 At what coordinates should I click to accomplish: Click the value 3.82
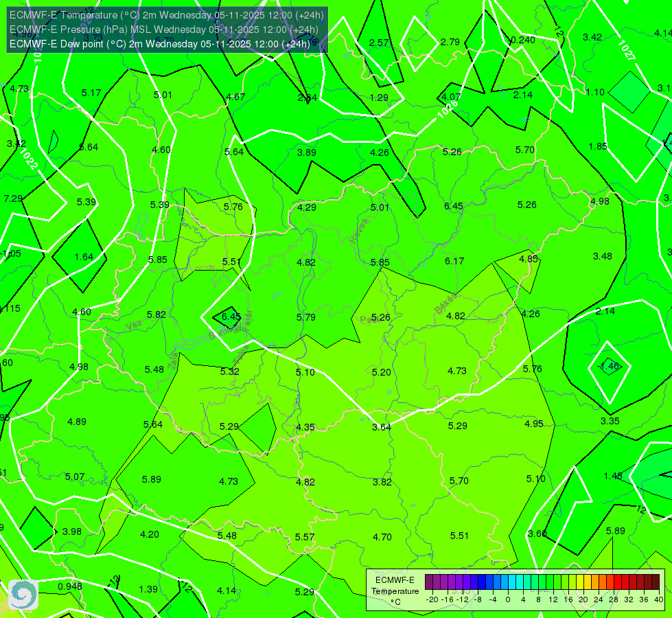[382, 482]
